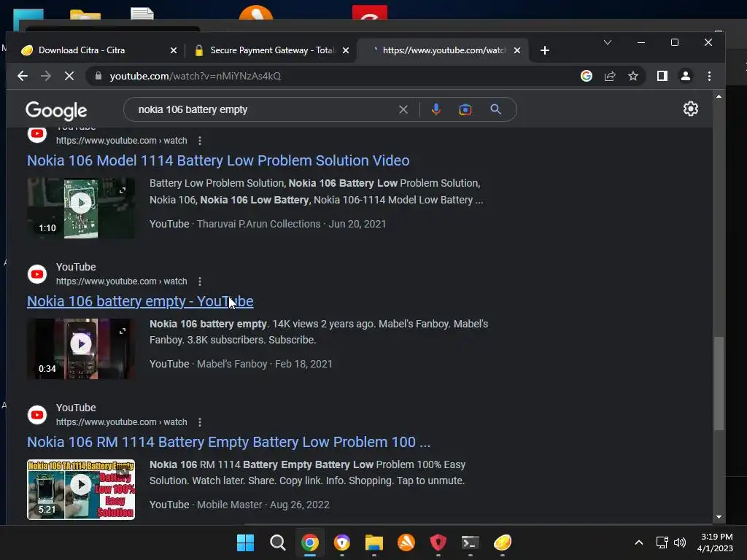Click the page vertical scrollbar thumb
This screenshot has height=560, width=747.
(719, 384)
